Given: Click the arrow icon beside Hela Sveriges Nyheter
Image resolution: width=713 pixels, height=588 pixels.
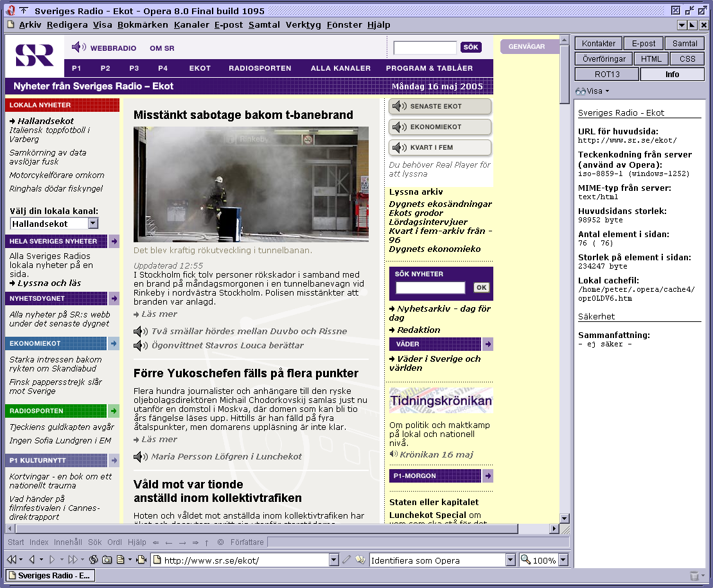Looking at the screenshot, I should 114,242.
